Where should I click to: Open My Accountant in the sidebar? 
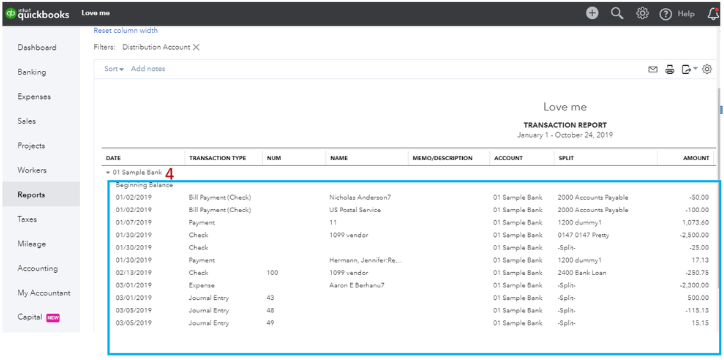pyautogui.click(x=44, y=293)
